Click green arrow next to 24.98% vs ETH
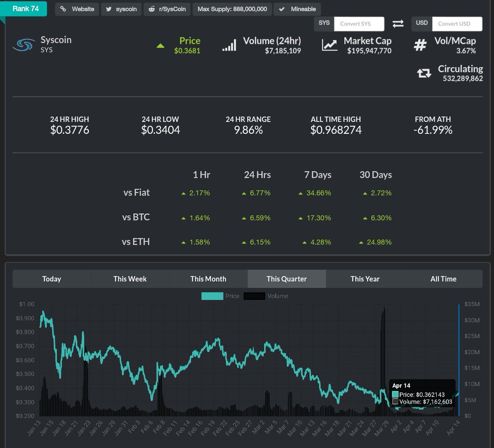494x448 pixels. point(361,243)
